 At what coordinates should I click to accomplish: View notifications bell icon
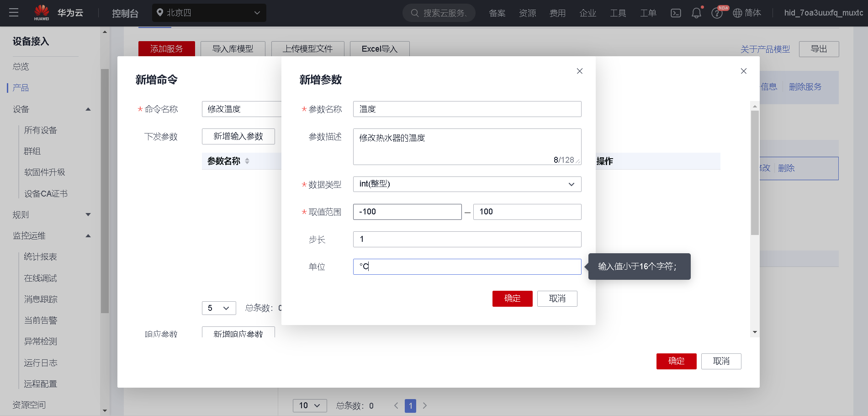pyautogui.click(x=696, y=13)
